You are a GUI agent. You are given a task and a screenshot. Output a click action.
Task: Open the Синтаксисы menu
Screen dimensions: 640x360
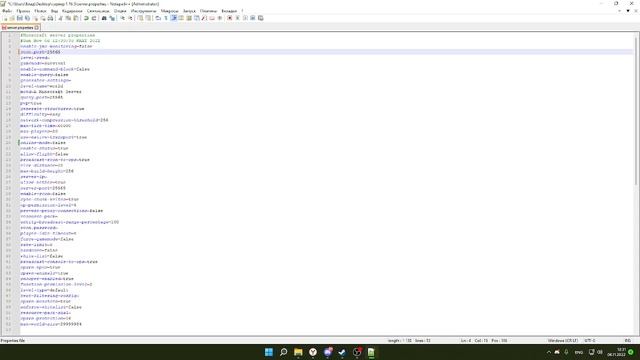coord(98,11)
